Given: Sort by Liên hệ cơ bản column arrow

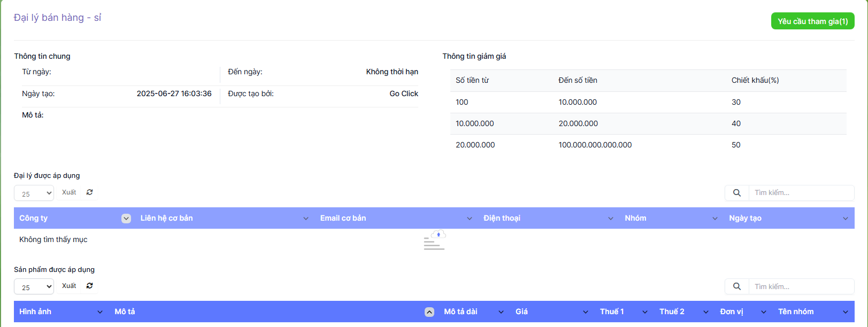Looking at the screenshot, I should 306,219.
